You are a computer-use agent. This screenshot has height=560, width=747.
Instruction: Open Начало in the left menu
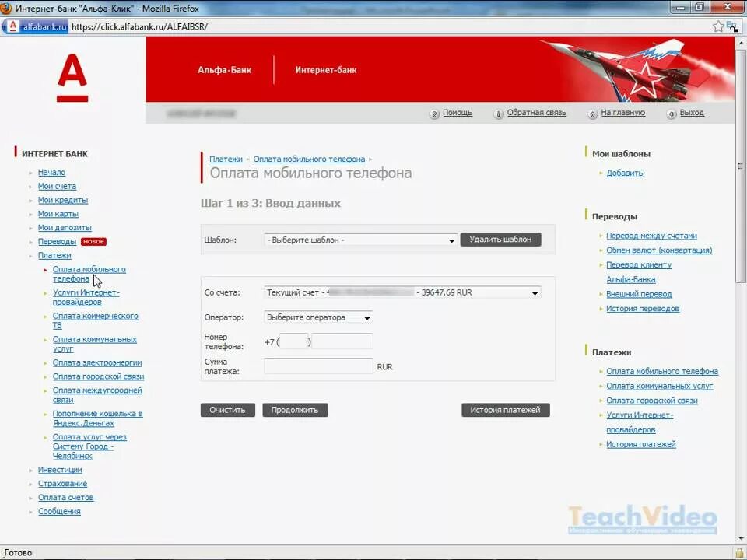51,173
